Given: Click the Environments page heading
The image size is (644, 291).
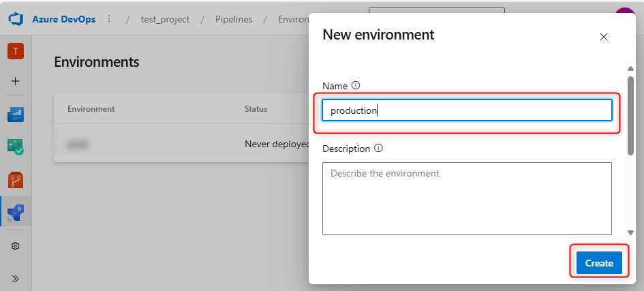Looking at the screenshot, I should click(x=97, y=62).
